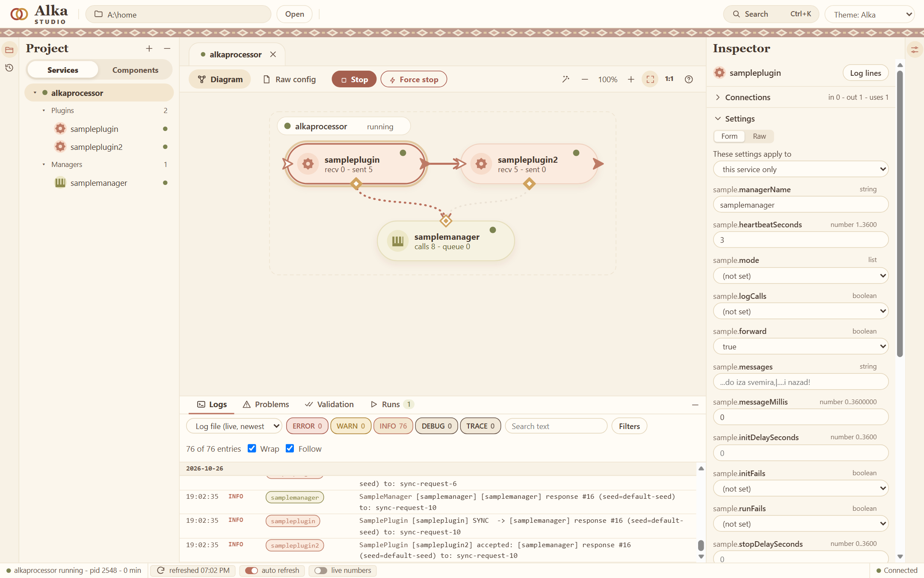
Task: Zoom in the diagram
Action: [x=631, y=79]
